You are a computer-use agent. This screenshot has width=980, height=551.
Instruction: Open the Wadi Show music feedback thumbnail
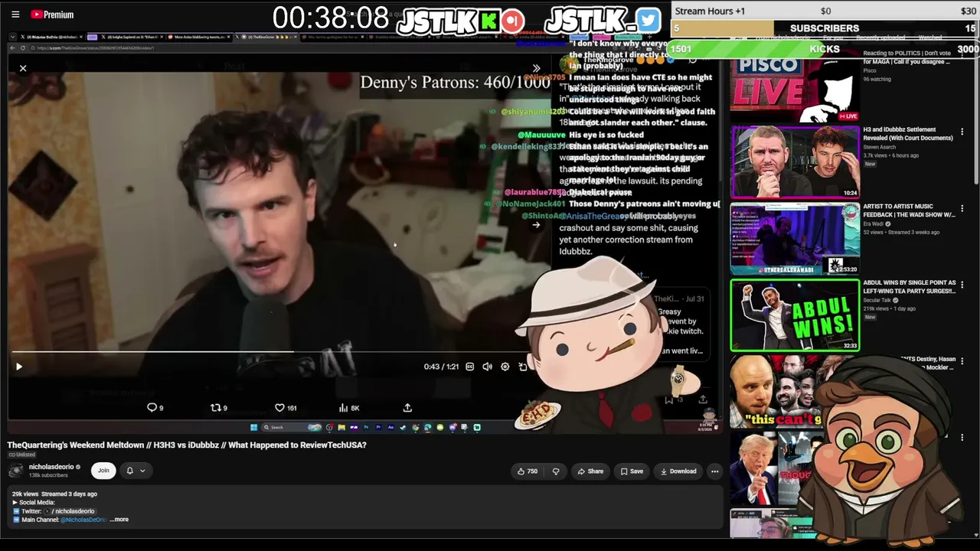[x=795, y=239]
